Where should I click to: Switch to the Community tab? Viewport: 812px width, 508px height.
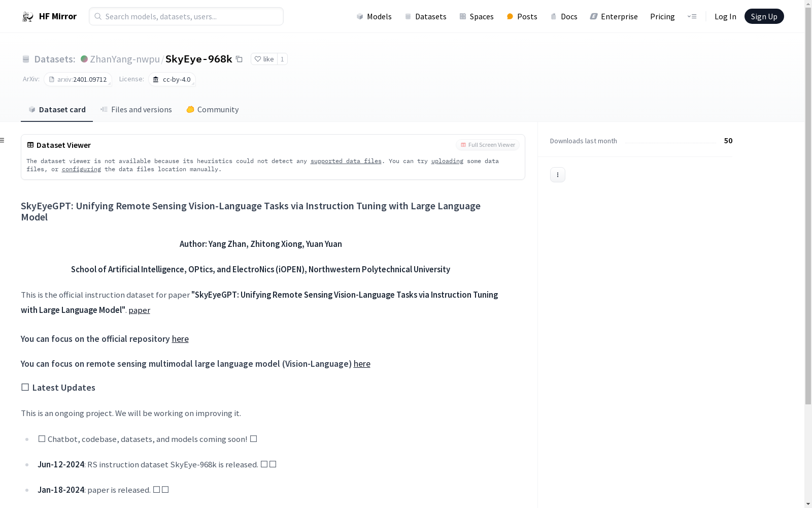pyautogui.click(x=212, y=110)
